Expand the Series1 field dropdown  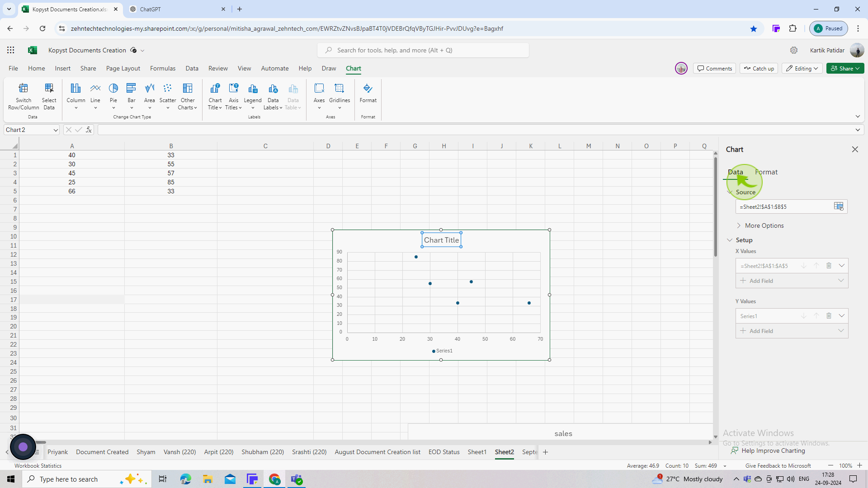tap(842, 316)
